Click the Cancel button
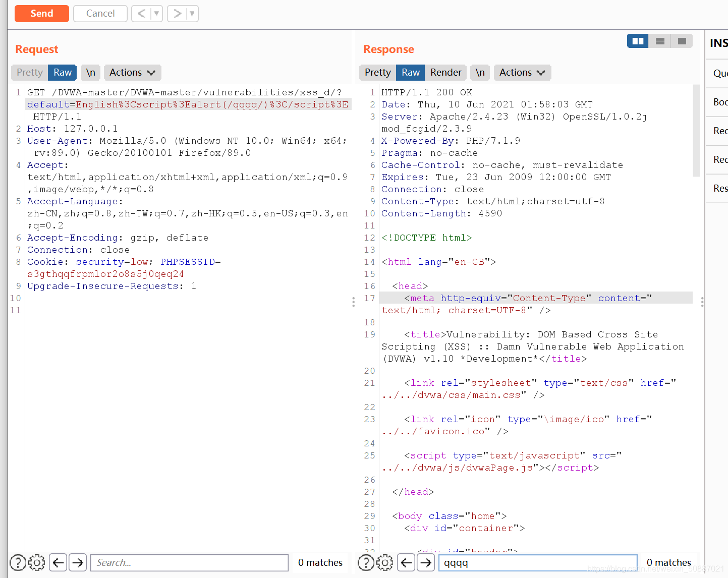The image size is (728, 578). (x=100, y=14)
